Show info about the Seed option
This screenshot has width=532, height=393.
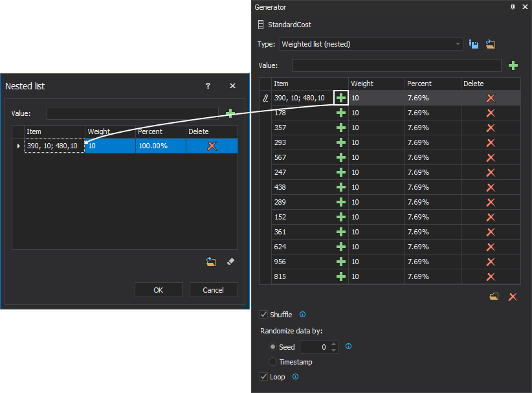pyautogui.click(x=348, y=346)
